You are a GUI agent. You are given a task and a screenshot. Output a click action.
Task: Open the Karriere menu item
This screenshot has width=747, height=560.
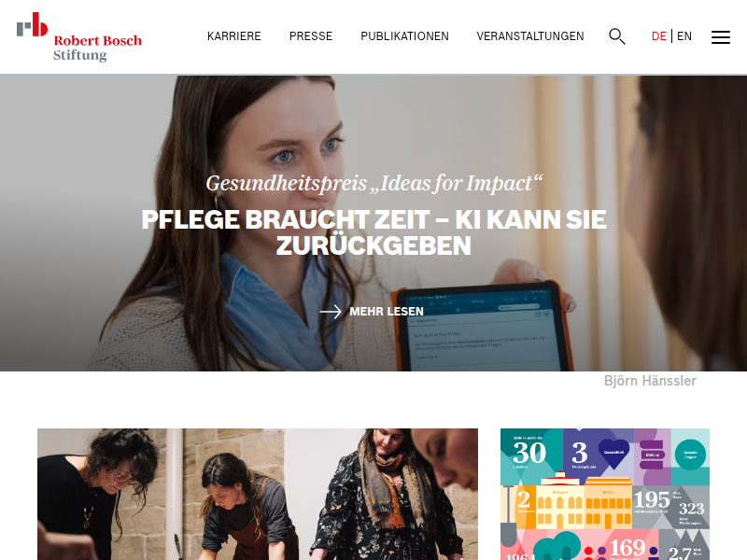tap(234, 36)
